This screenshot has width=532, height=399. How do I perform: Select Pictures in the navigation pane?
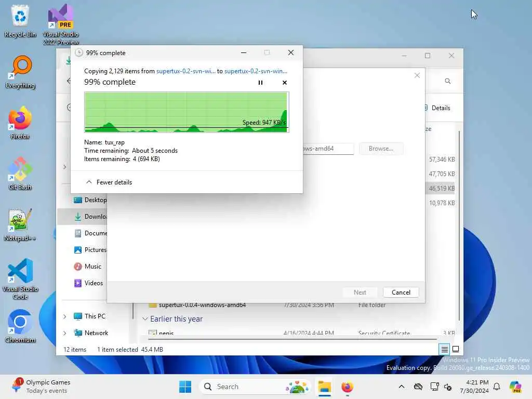point(90,250)
